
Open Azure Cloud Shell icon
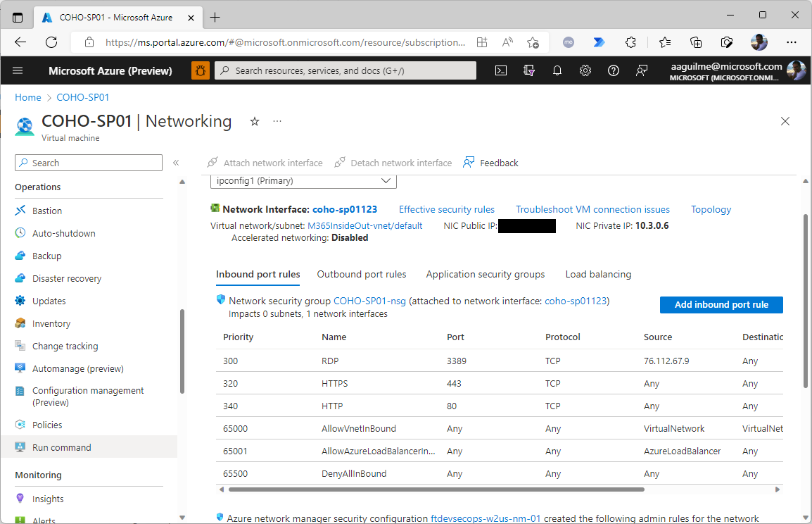point(501,70)
